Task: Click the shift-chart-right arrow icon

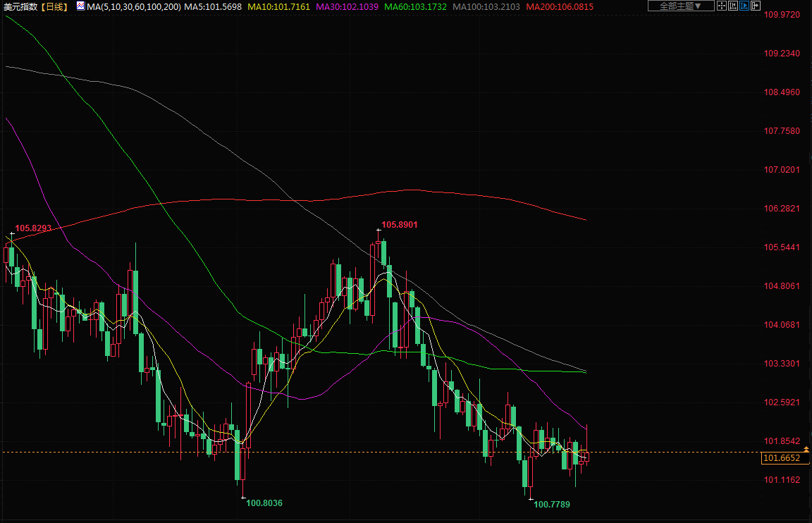Action: [x=756, y=6]
